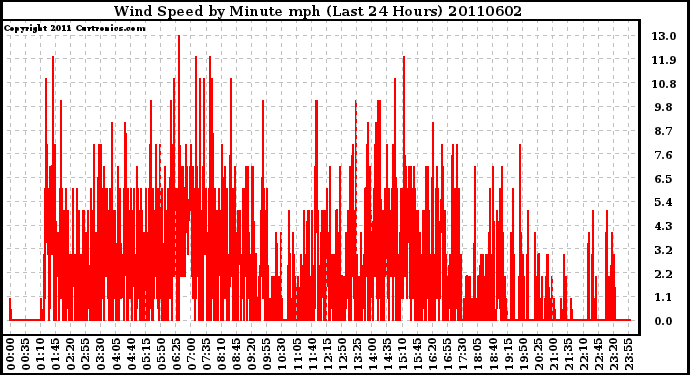Click the 03:30 time label
The image size is (690, 375).
point(101,355)
